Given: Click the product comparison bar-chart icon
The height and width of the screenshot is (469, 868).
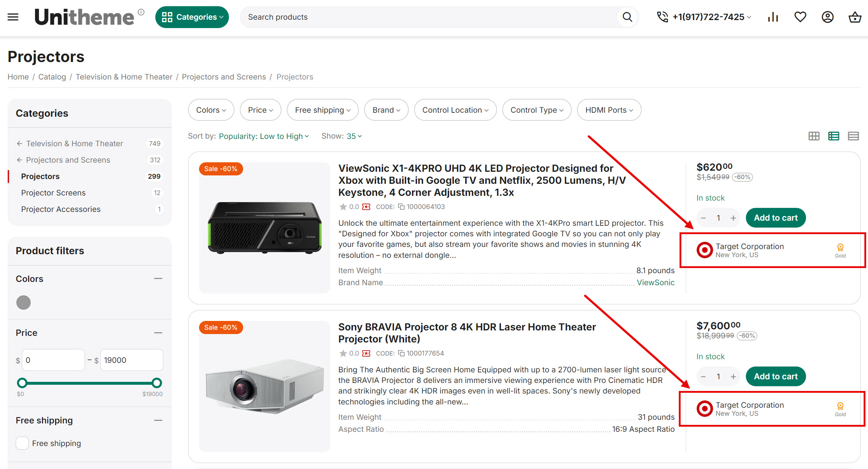Looking at the screenshot, I should 773,17.
